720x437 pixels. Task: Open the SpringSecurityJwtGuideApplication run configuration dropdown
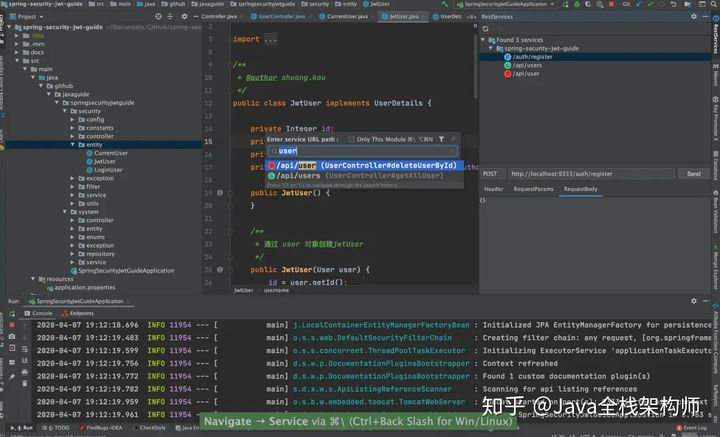[x=506, y=4]
